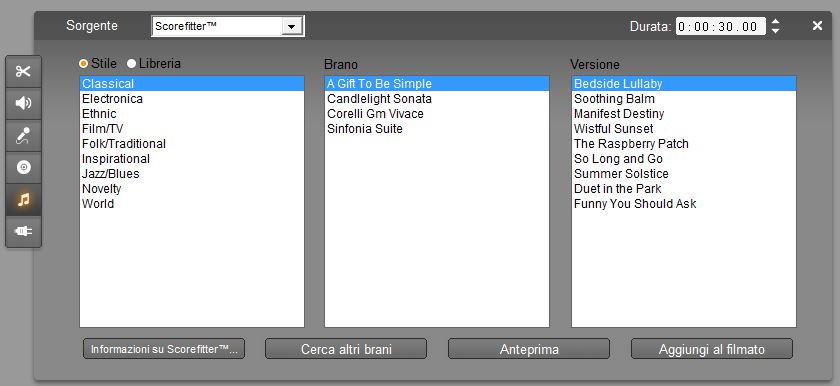Select the Stile radio button
Screen dimensions: 840x386
[x=83, y=64]
